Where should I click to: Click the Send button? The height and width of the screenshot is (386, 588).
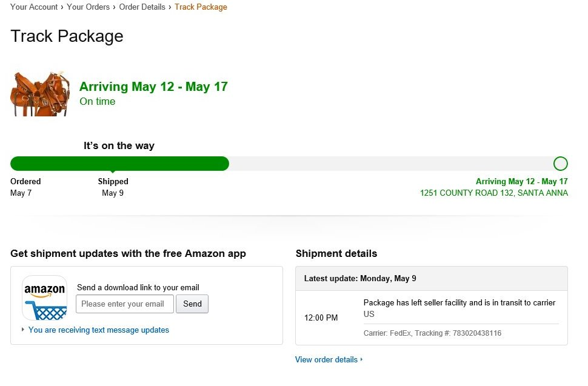coord(192,304)
